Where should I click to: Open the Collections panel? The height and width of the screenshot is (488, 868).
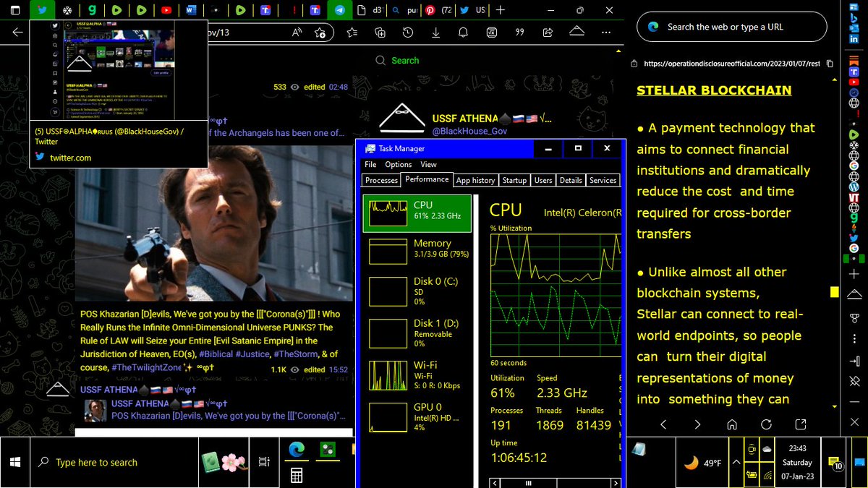tap(380, 33)
